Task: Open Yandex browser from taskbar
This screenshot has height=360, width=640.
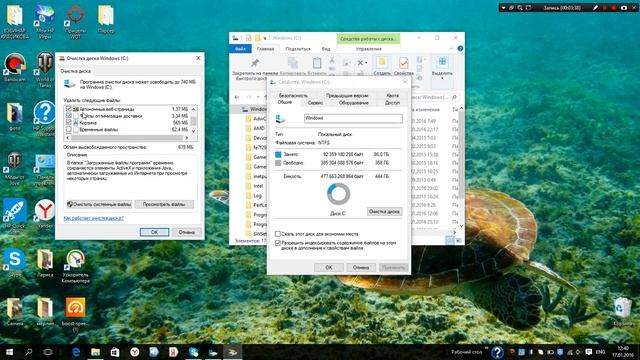Action: coord(135,351)
